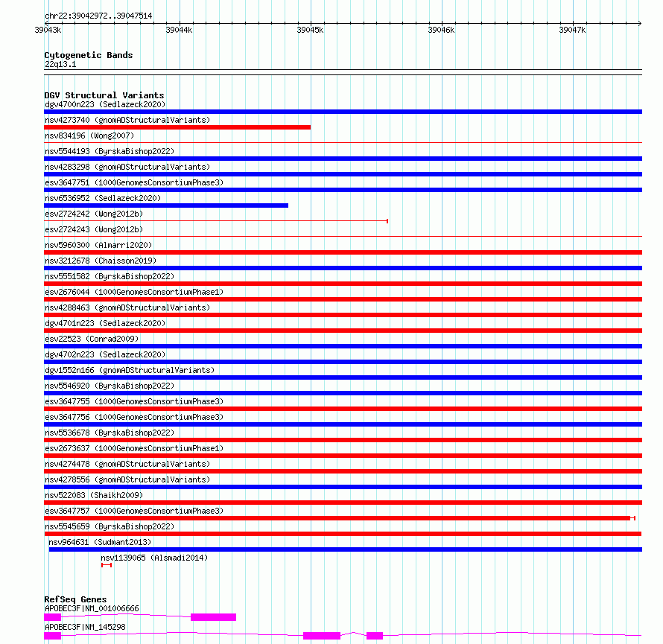Click the red bar of nsv4273740
The height and width of the screenshot is (644, 663).
coord(177,127)
